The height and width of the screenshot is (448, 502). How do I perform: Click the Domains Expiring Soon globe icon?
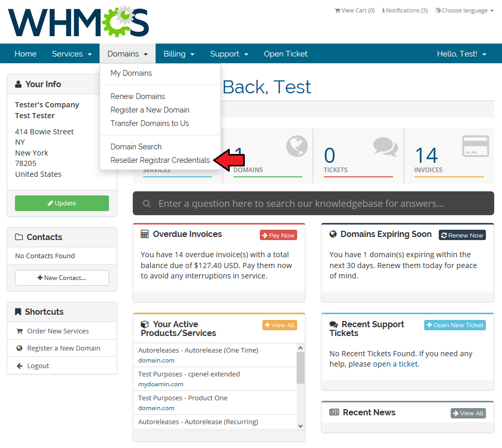[x=333, y=234]
